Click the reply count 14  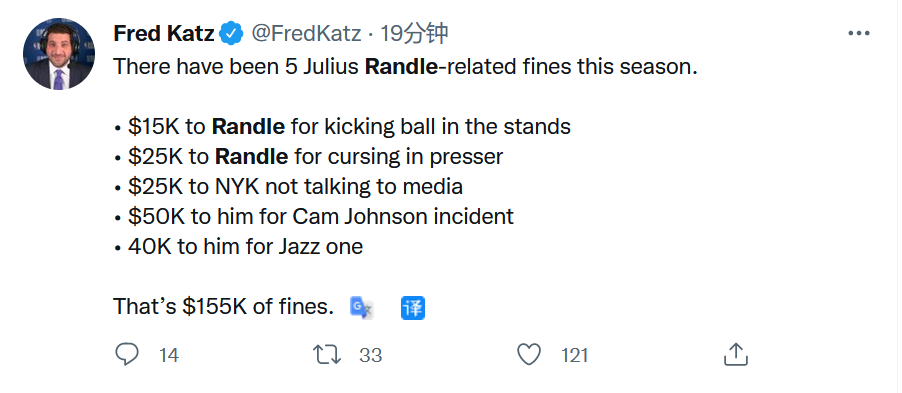click(169, 356)
